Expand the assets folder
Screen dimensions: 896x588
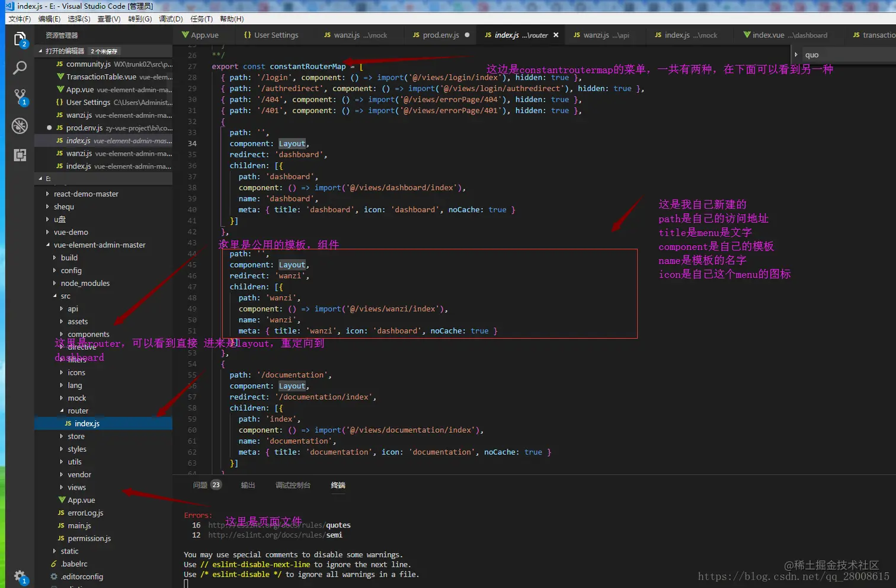tap(104, 322)
